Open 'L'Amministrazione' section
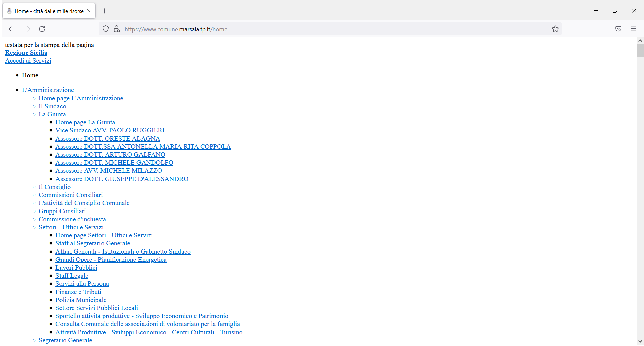Screen dimensions: 644x346 [x=48, y=90]
